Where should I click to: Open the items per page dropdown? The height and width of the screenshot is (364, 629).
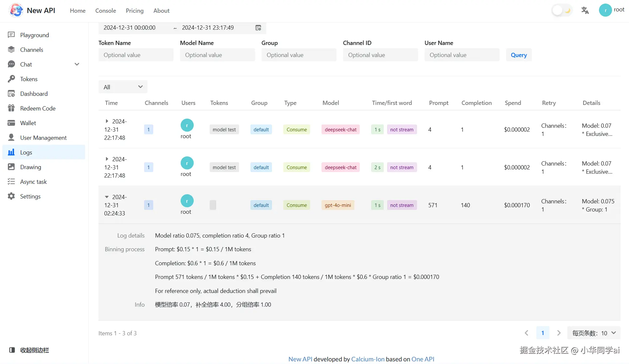click(594, 333)
